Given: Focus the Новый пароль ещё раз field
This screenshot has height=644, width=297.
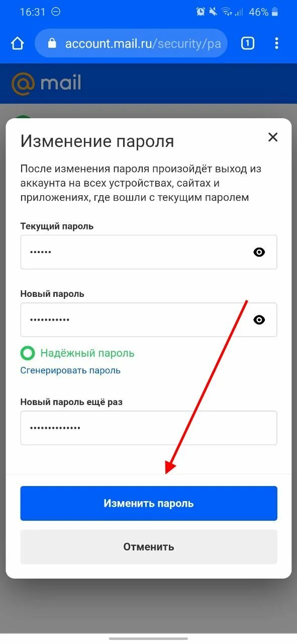Looking at the screenshot, I should pos(149,428).
